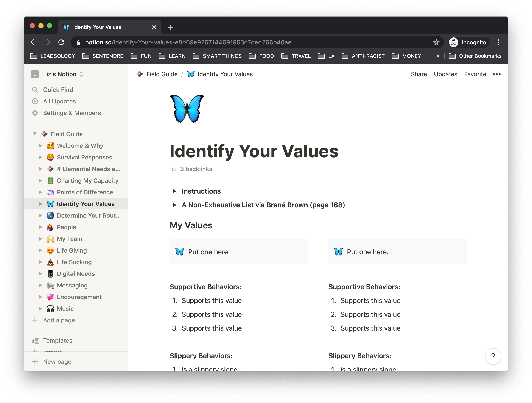Toggle Favorite for this page
532x403 pixels.
point(475,74)
